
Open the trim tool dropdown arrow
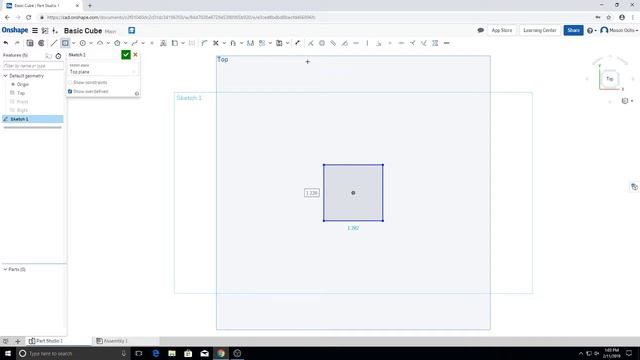224,43
